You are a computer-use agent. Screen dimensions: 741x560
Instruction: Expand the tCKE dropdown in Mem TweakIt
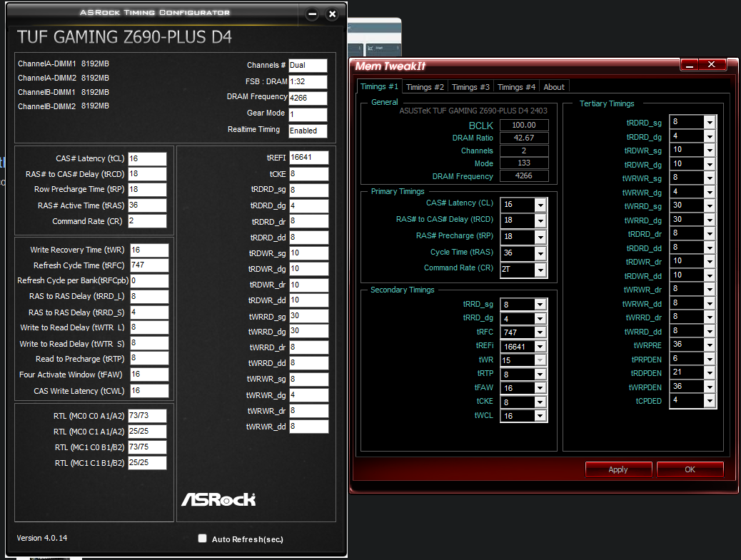540,402
